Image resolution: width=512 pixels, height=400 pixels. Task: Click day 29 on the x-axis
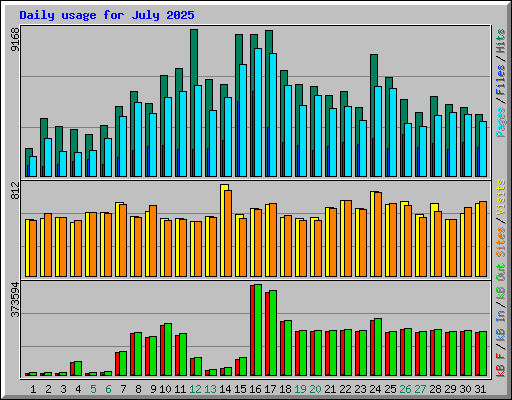(450, 389)
